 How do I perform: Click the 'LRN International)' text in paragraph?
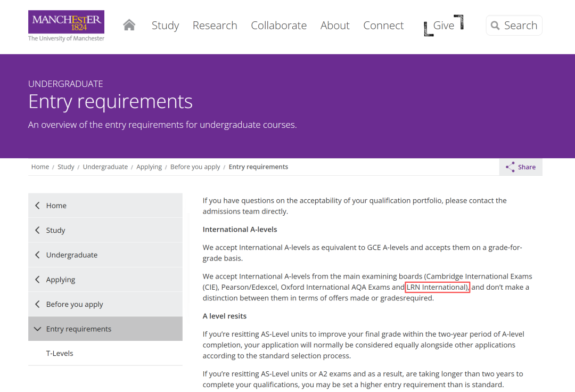(438, 287)
